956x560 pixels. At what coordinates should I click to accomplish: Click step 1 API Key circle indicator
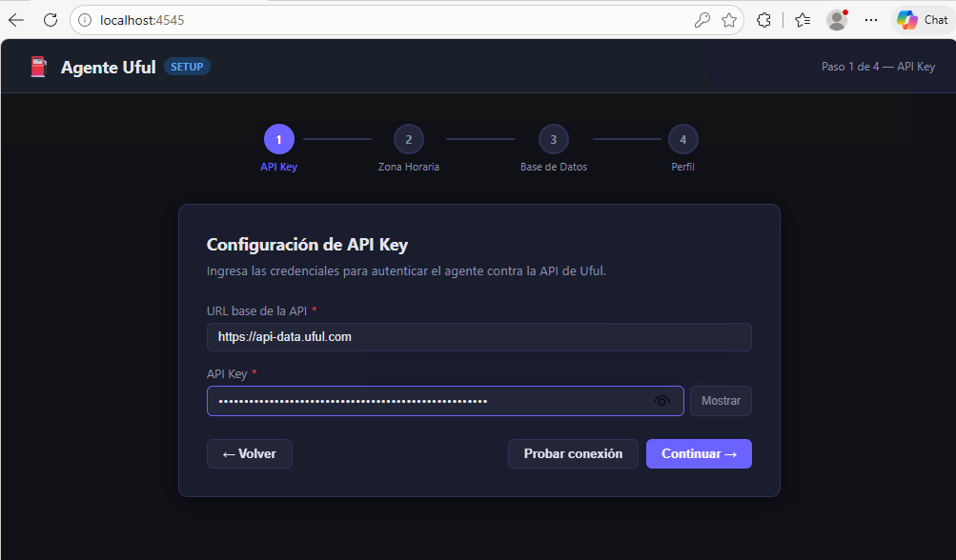pyautogui.click(x=278, y=138)
